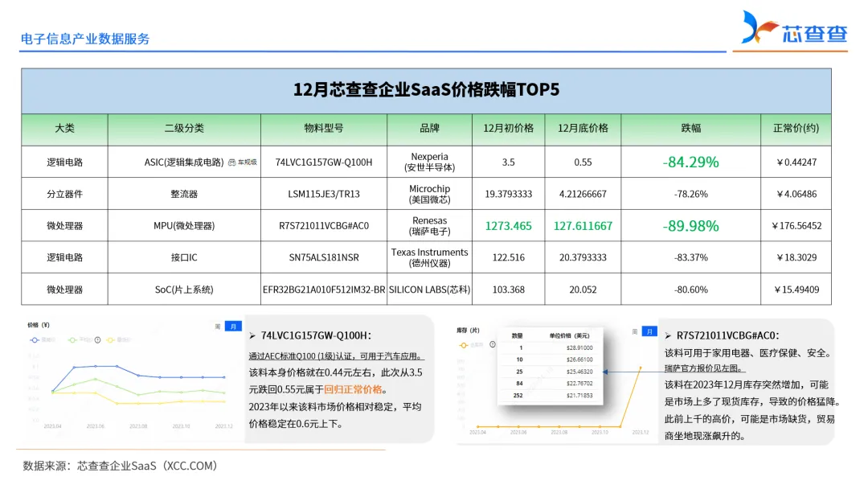Click the 跌幅 column header
The image size is (868, 489).
pyautogui.click(x=691, y=129)
